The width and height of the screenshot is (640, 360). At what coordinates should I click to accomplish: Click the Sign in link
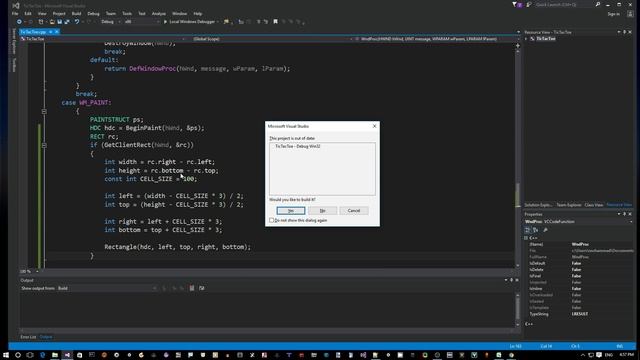pos(613,14)
